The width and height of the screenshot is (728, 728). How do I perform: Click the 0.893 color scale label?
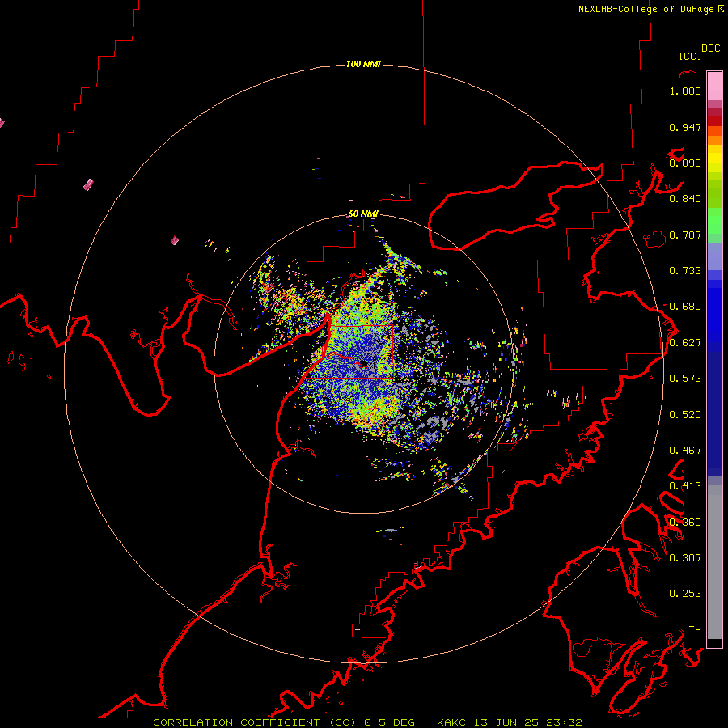pos(685,163)
